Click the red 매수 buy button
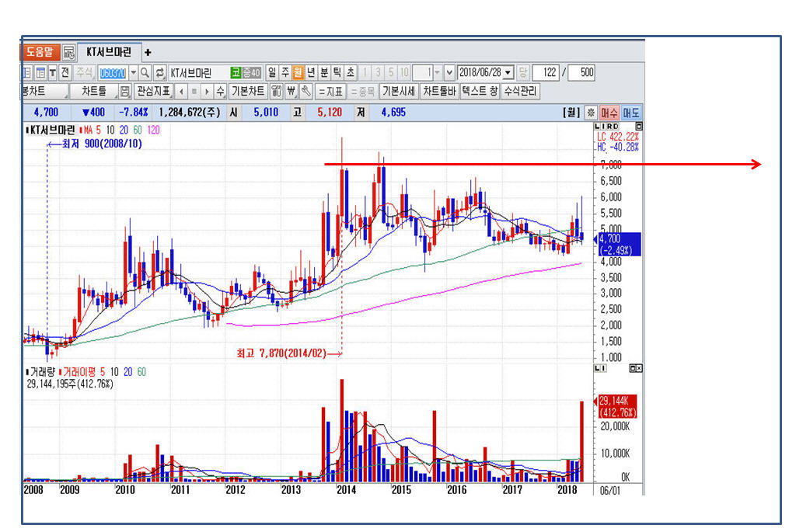796x532 pixels. pos(610,113)
